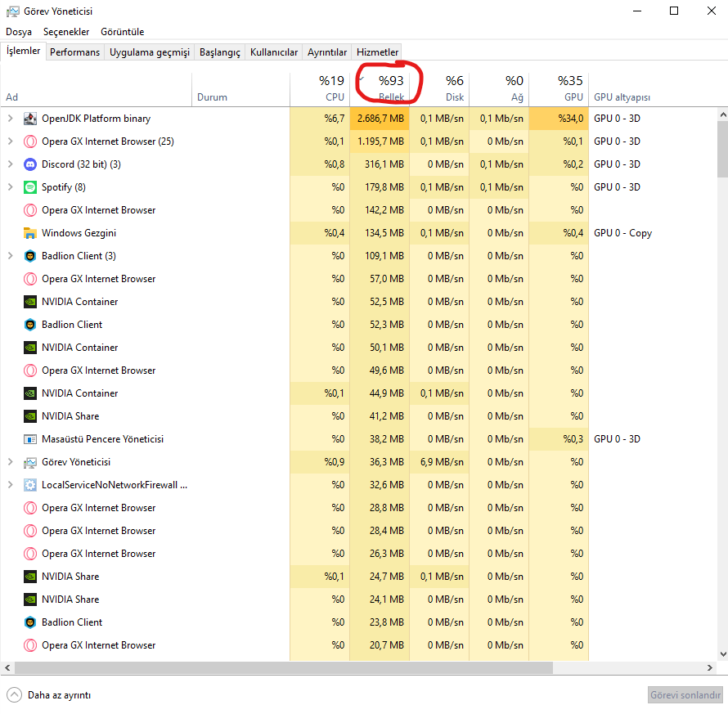Open the Başlangıç tab
Screen dimensions: 728x714
(221, 52)
